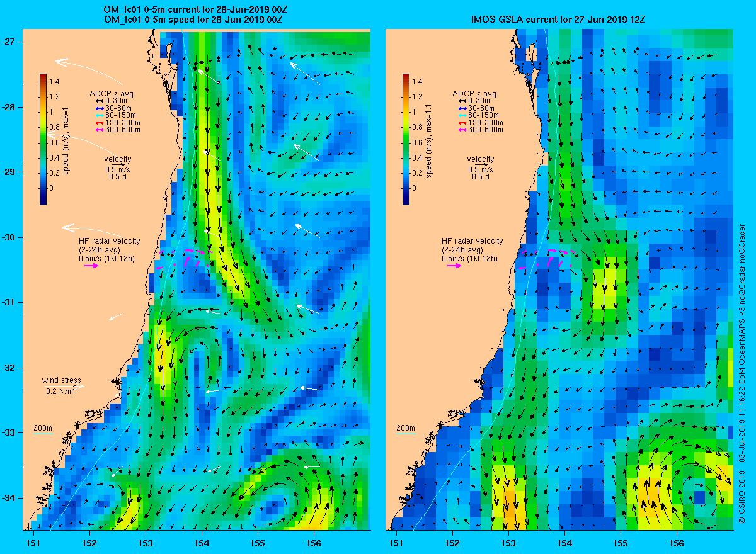756x554 pixels.
Task: Click the 'IMOS GSLA current for 27-Jun-2019 12Z' title
Action: (x=558, y=20)
